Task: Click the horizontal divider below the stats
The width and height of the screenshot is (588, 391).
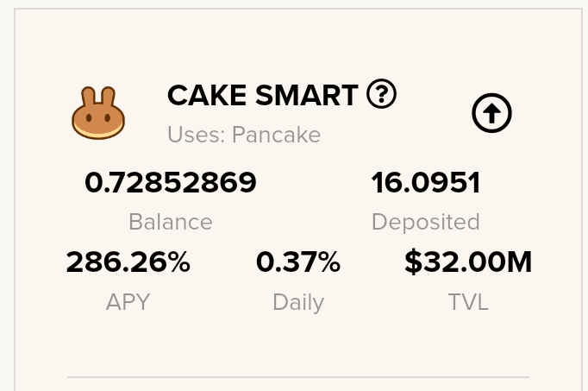Action: [x=298, y=376]
